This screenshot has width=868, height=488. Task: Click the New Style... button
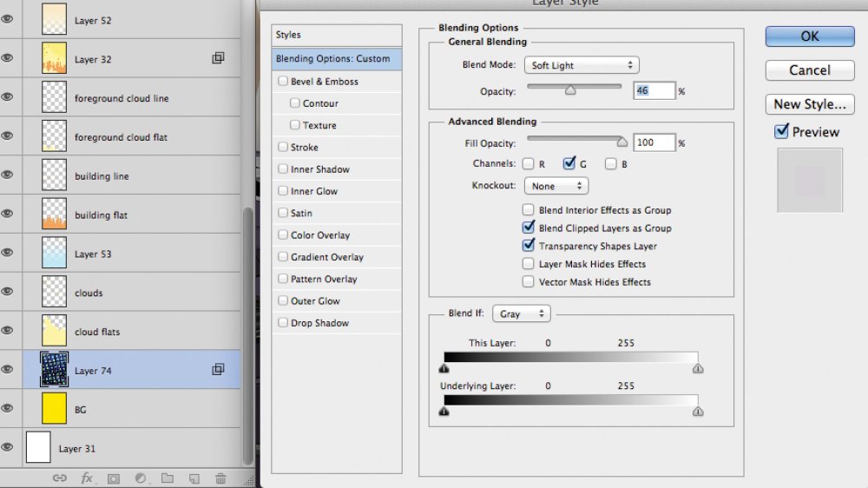(810, 104)
